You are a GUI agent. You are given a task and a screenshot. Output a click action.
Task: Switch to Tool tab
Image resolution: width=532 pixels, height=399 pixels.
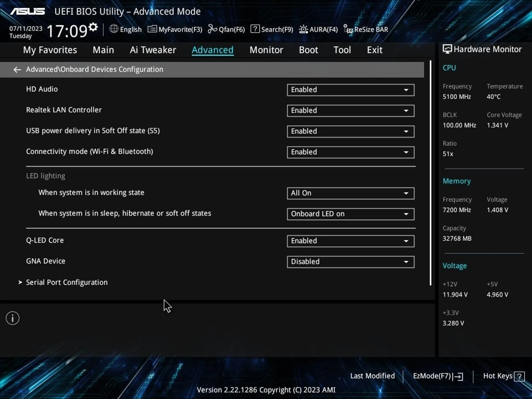click(x=342, y=50)
